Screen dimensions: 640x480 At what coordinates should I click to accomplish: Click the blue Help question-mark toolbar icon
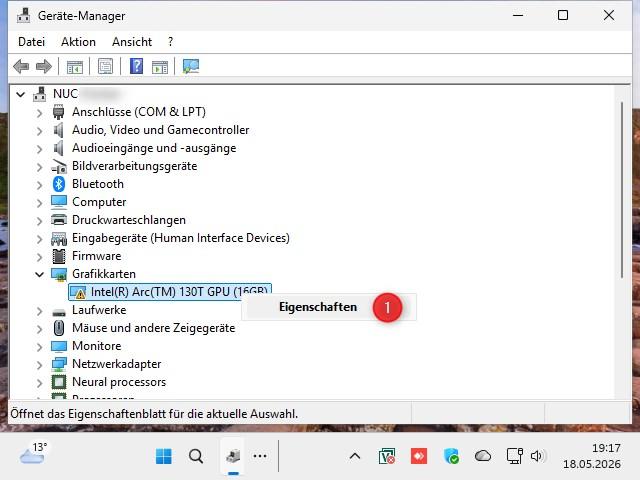[136, 66]
